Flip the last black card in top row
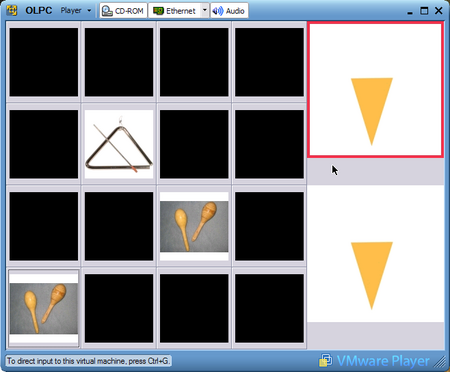The width and height of the screenshot is (450, 372). 269,62
